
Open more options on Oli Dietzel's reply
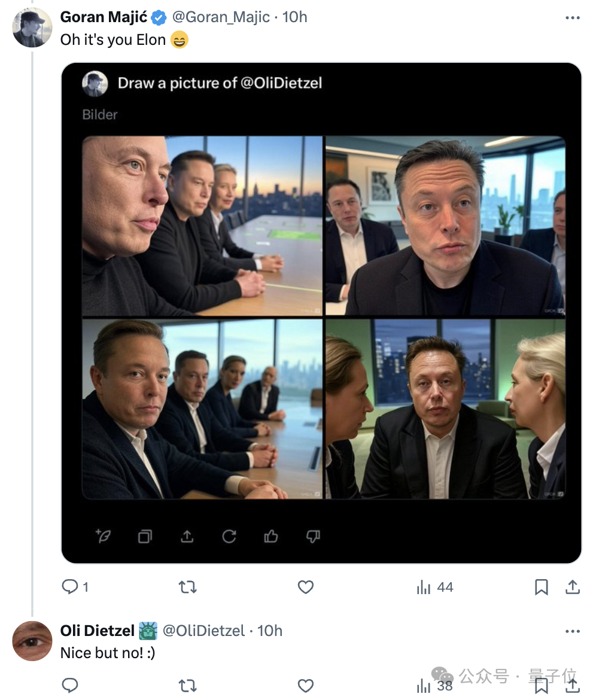coord(572,631)
